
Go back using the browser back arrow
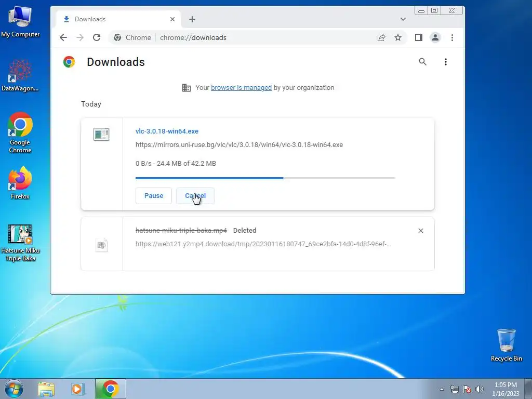[63, 37]
